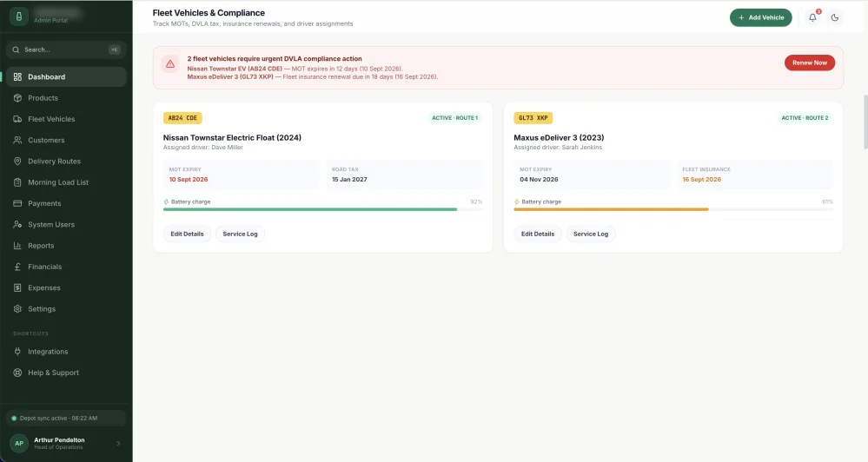Open the Products menu item
Viewport: 868px width, 462px height.
[66, 98]
